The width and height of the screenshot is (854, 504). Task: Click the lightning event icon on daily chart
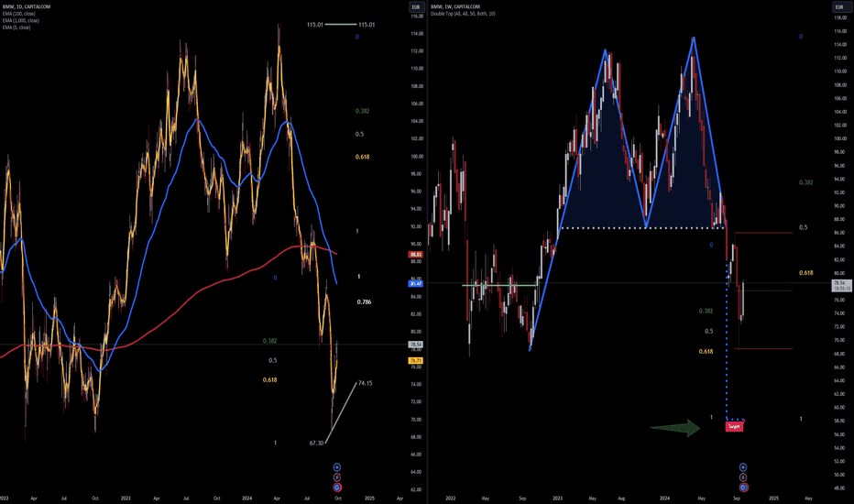click(x=337, y=477)
